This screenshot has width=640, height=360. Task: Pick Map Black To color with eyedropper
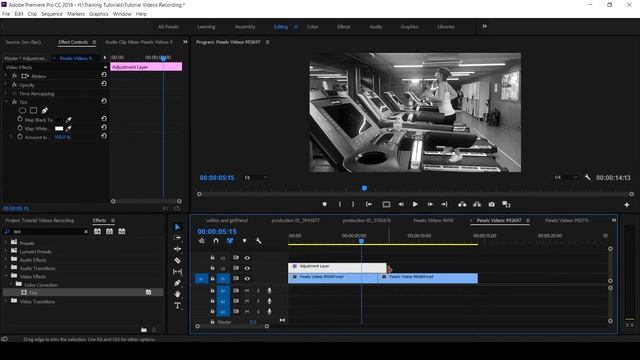click(x=69, y=120)
